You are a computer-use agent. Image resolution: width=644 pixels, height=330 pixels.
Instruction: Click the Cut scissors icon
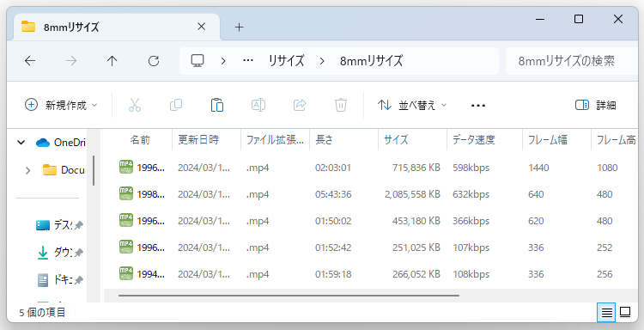pyautogui.click(x=135, y=105)
